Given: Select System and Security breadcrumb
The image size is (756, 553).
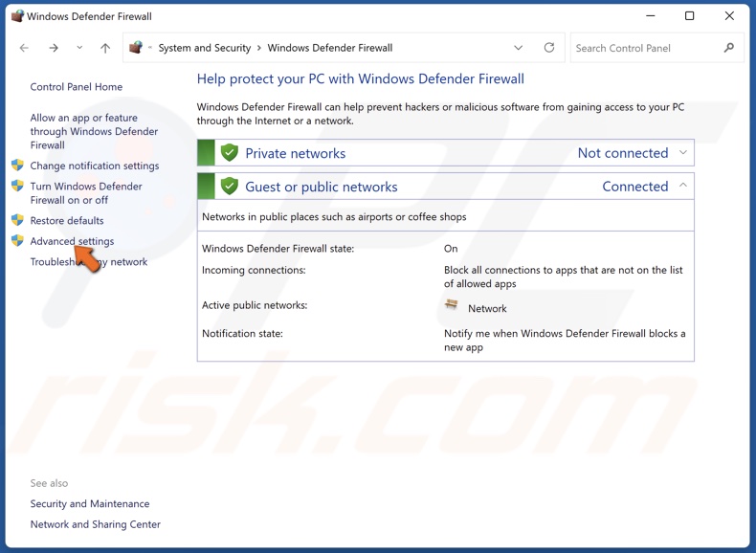Looking at the screenshot, I should 204,48.
